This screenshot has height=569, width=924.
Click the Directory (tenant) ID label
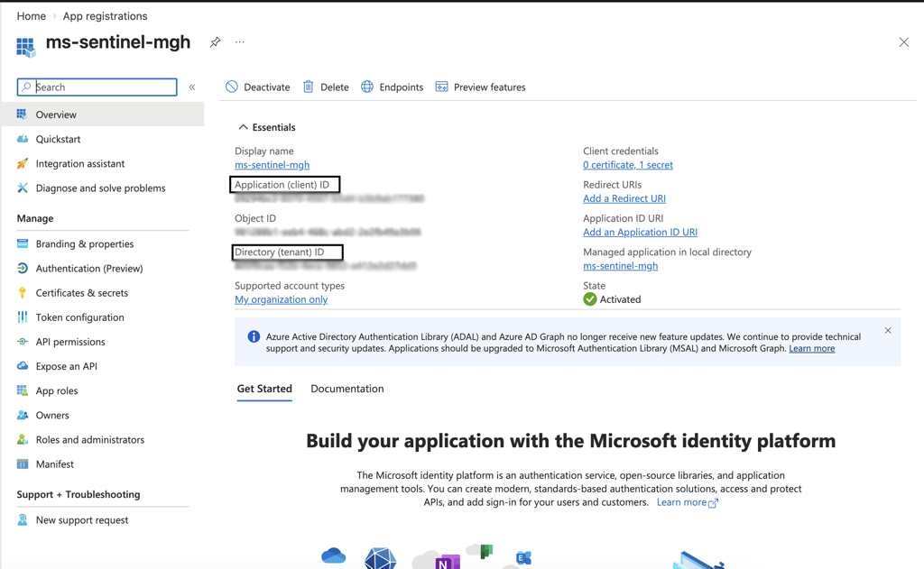click(280, 252)
